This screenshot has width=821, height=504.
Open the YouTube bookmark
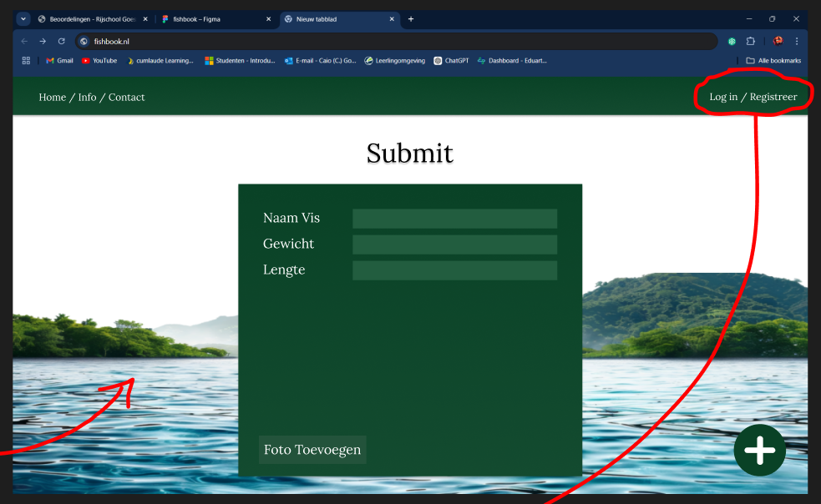99,61
